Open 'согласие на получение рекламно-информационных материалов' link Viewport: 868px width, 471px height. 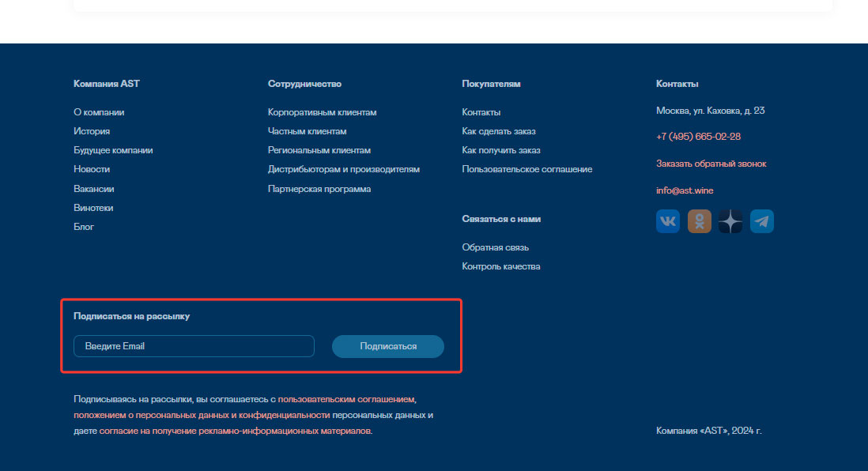pos(236,431)
